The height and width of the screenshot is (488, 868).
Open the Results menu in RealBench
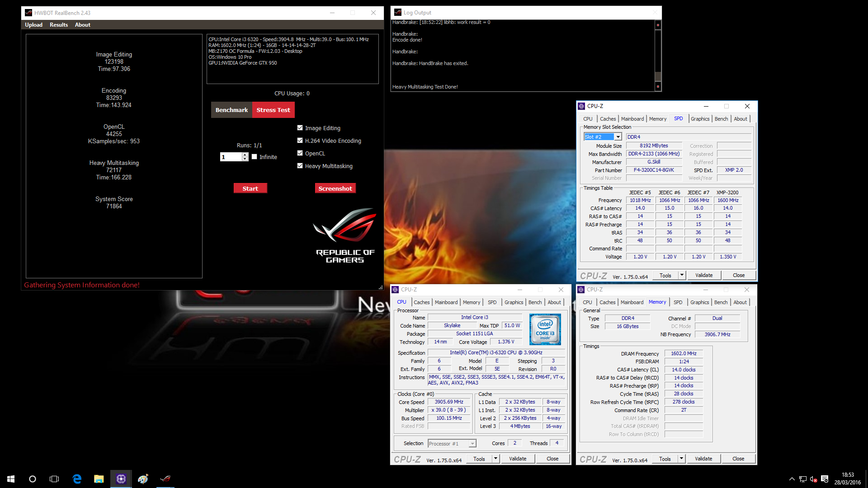click(x=59, y=25)
